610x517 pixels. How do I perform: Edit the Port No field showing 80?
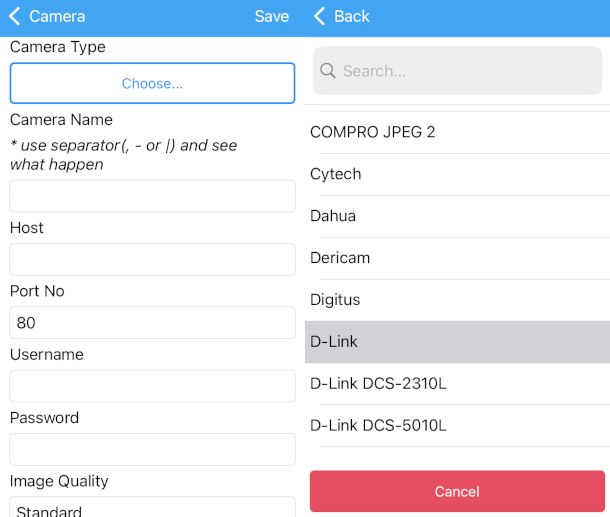152,323
